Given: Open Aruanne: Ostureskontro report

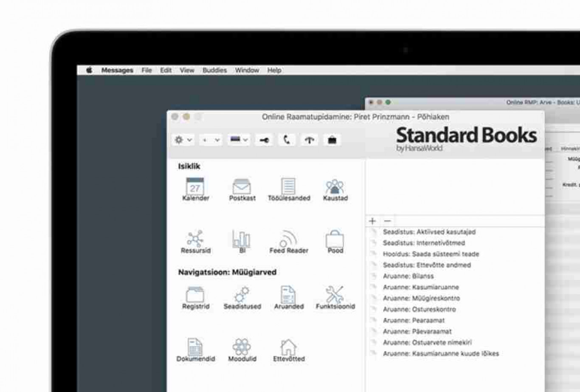Looking at the screenshot, I should coord(419,309).
